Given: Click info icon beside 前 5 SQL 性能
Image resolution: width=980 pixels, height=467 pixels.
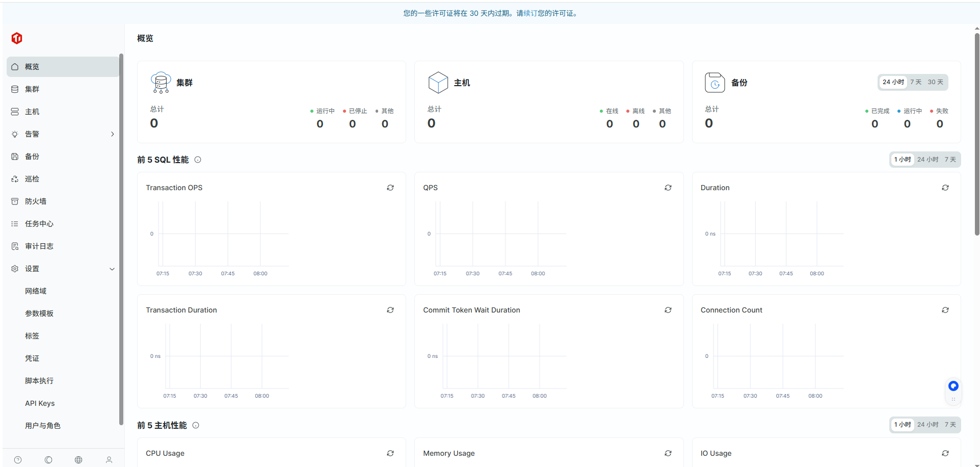Looking at the screenshot, I should (198, 160).
